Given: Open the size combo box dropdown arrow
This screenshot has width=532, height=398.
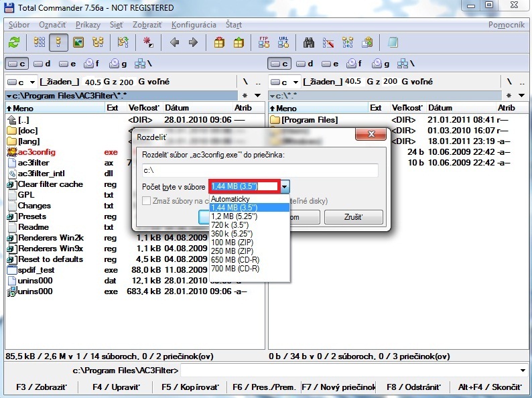Looking at the screenshot, I should (285, 186).
